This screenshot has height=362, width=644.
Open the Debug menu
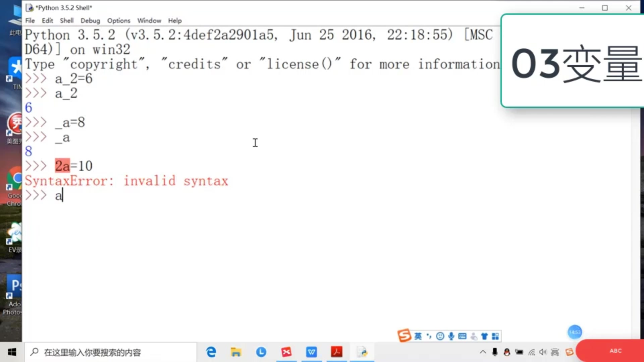click(x=90, y=20)
